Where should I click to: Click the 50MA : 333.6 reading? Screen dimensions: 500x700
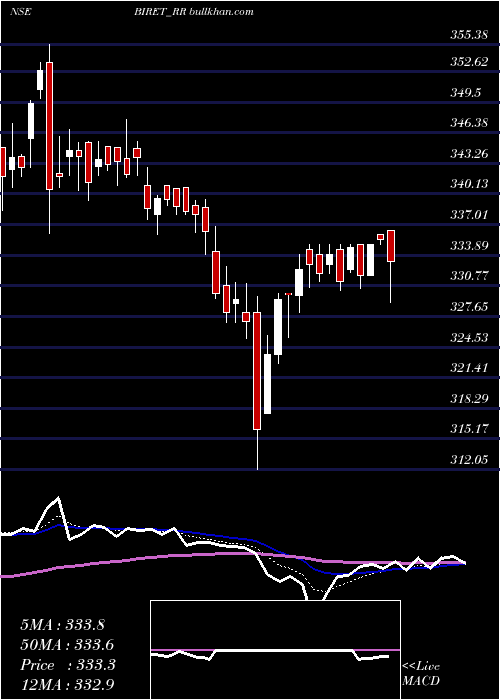67,645
